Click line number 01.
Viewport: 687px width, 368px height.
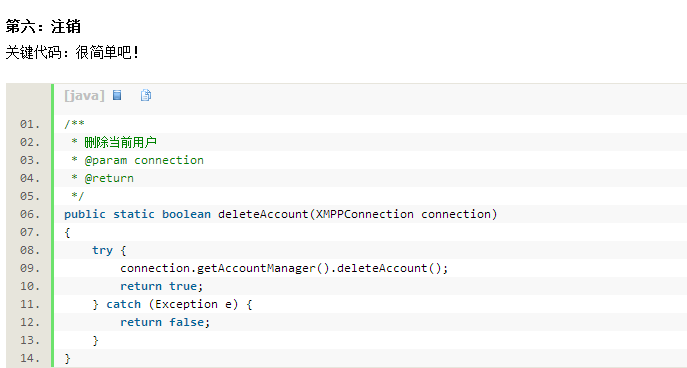point(30,124)
